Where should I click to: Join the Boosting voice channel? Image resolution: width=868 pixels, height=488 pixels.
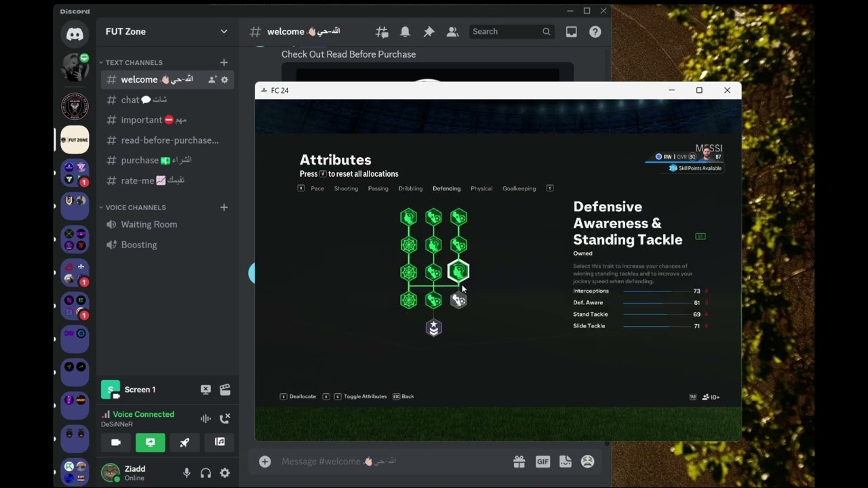pyautogui.click(x=167, y=245)
